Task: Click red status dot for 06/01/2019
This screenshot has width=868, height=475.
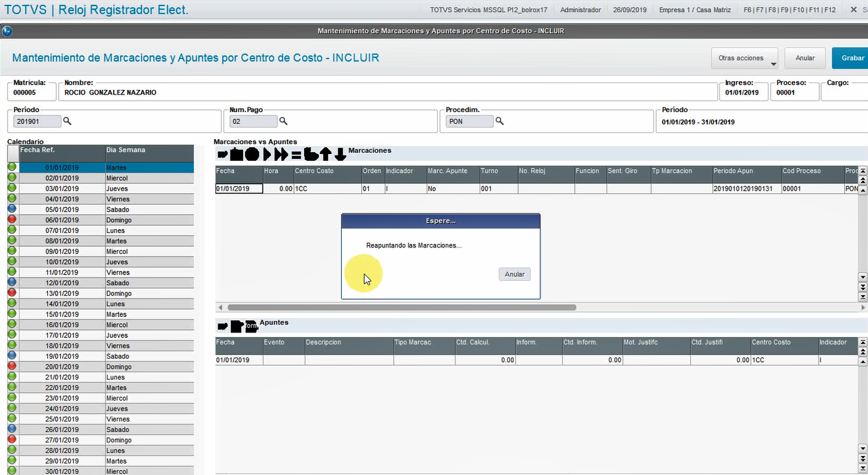Action: [x=12, y=220]
